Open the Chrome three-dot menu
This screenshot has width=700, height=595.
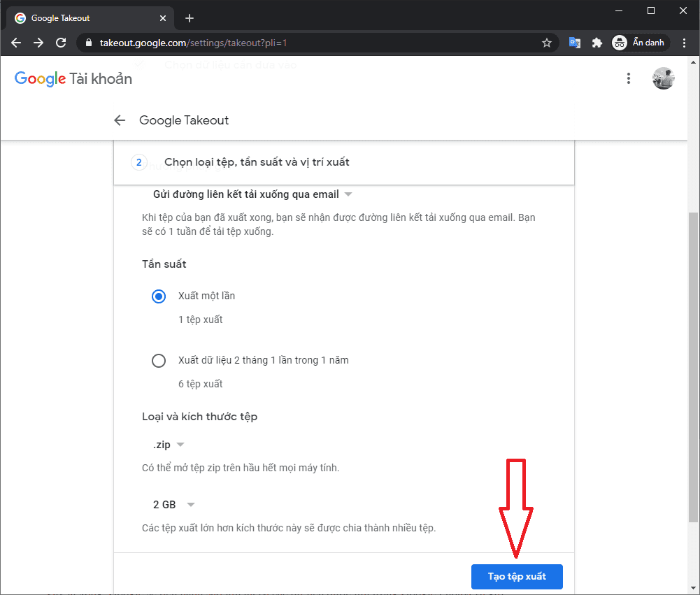pos(684,43)
